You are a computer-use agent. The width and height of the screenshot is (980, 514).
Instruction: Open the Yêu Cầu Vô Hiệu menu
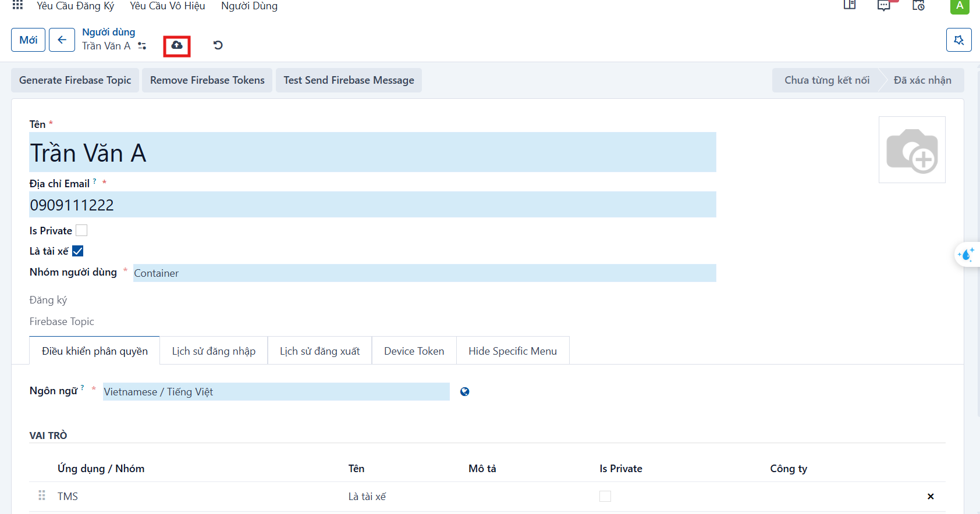click(x=168, y=6)
